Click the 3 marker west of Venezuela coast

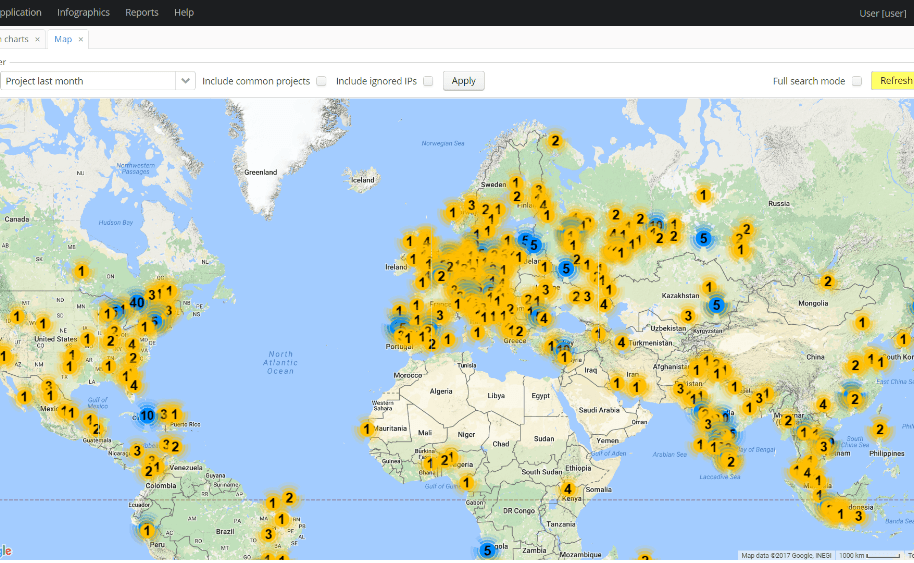137,451
